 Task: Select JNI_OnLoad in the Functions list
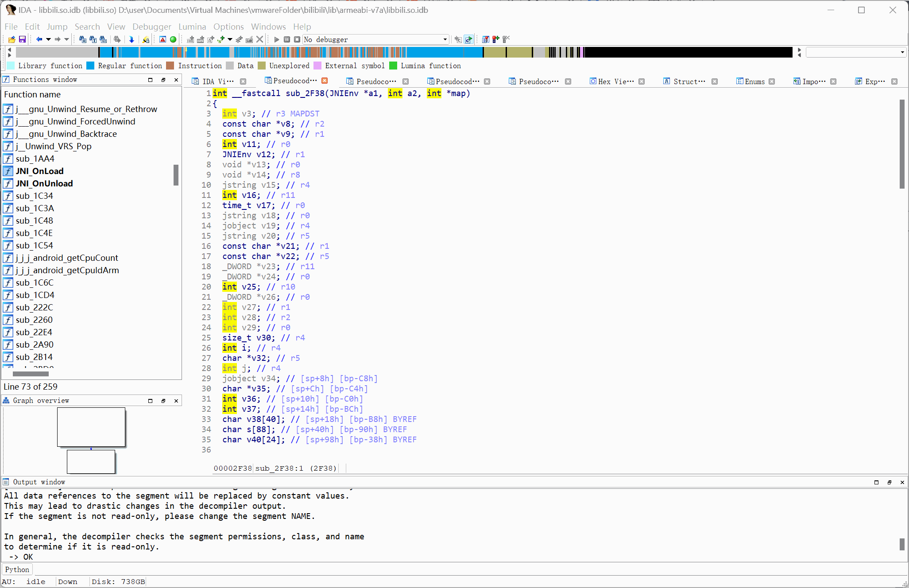(39, 171)
